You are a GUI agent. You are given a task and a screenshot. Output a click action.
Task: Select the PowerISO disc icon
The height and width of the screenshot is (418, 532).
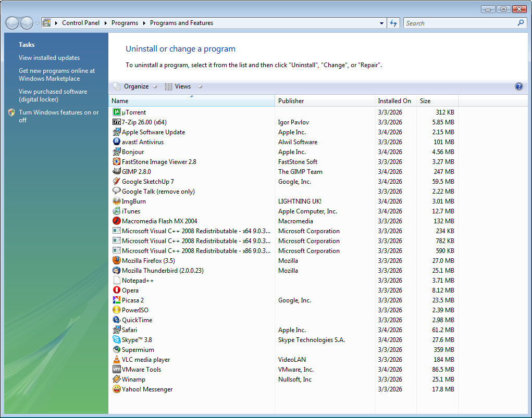pos(116,310)
